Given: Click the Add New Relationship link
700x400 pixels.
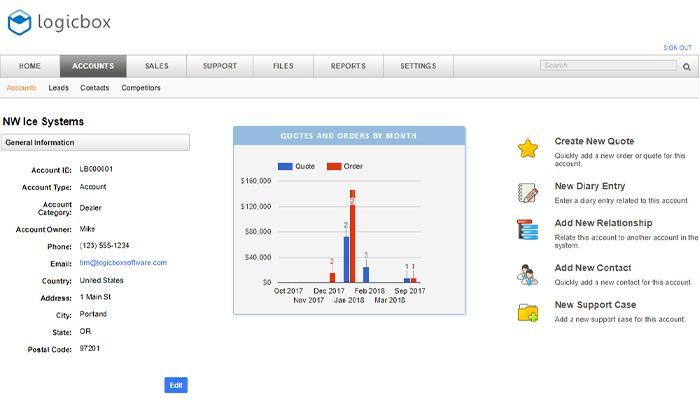Looking at the screenshot, I should point(603,223).
